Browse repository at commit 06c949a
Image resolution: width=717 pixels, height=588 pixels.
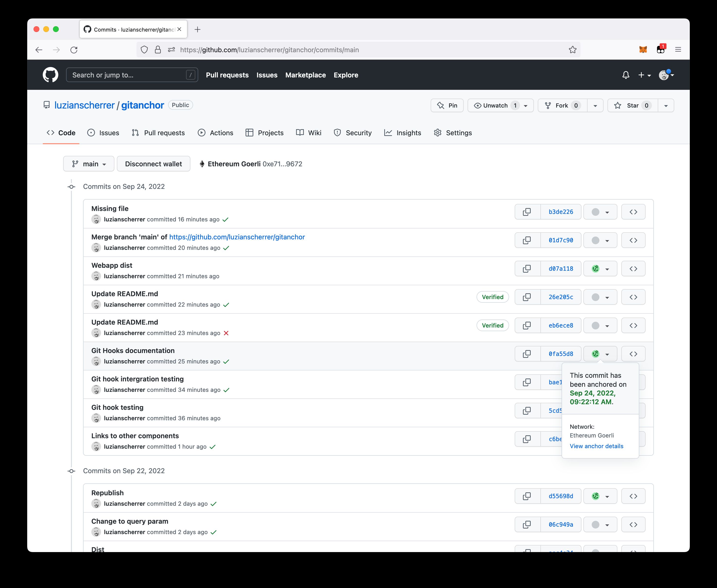633,525
